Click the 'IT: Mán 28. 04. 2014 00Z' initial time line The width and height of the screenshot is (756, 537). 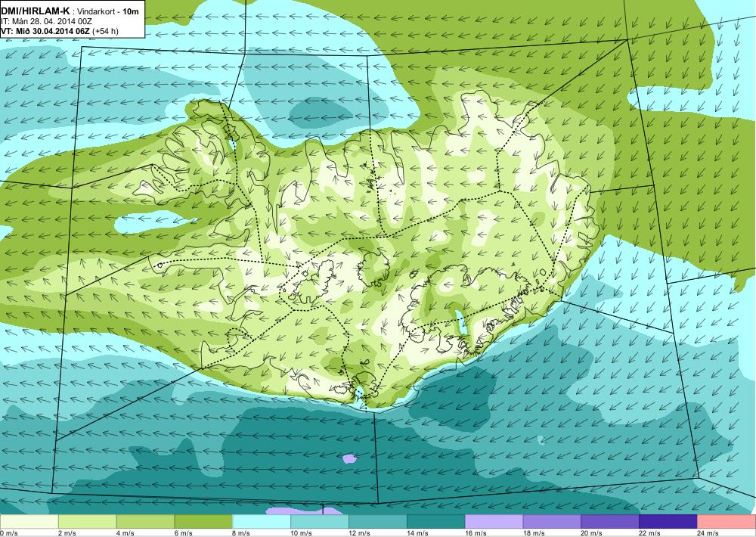click(x=47, y=21)
